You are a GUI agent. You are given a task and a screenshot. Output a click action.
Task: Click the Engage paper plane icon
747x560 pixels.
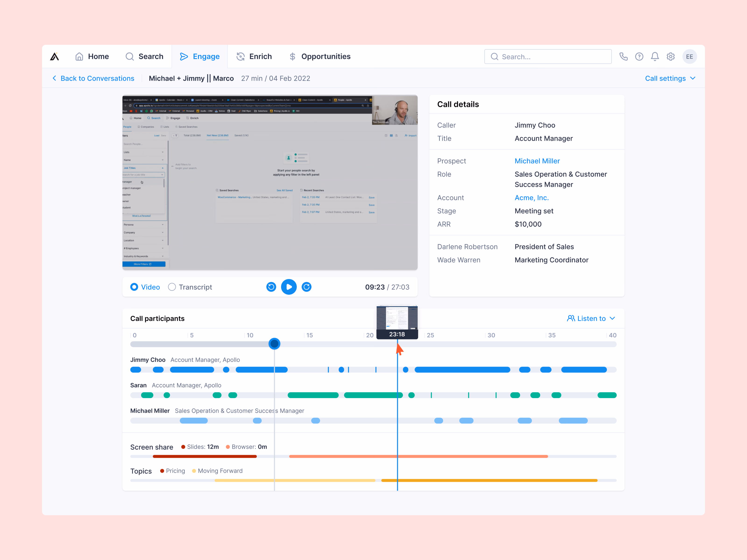tap(184, 56)
